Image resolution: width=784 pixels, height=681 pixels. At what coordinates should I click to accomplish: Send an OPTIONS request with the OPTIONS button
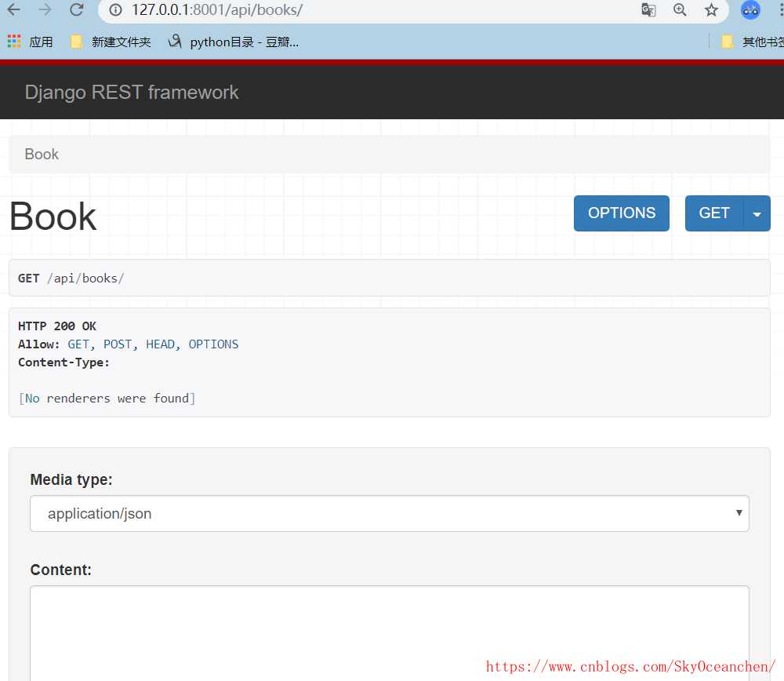coord(622,213)
